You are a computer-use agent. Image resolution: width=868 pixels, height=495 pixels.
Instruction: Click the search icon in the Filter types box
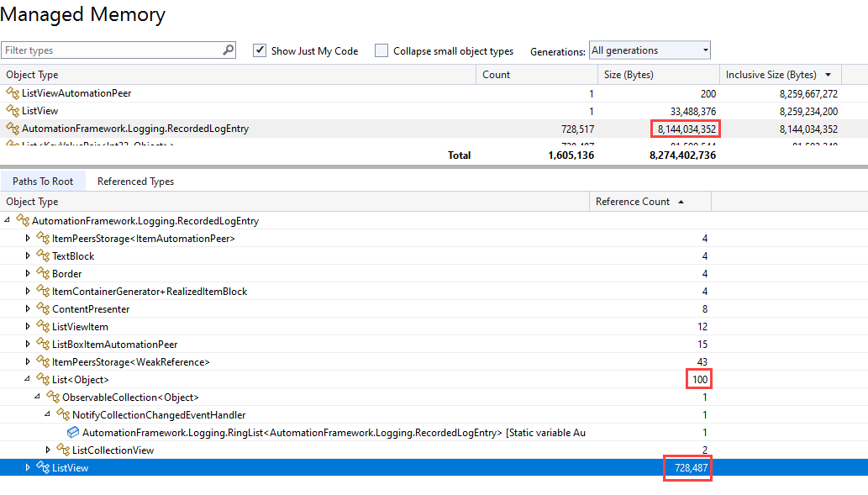click(x=227, y=50)
